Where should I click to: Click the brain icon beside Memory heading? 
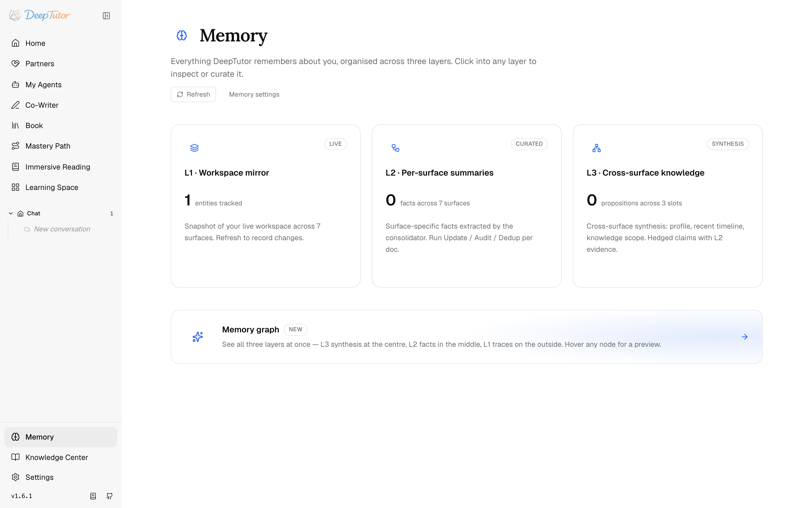click(x=182, y=35)
